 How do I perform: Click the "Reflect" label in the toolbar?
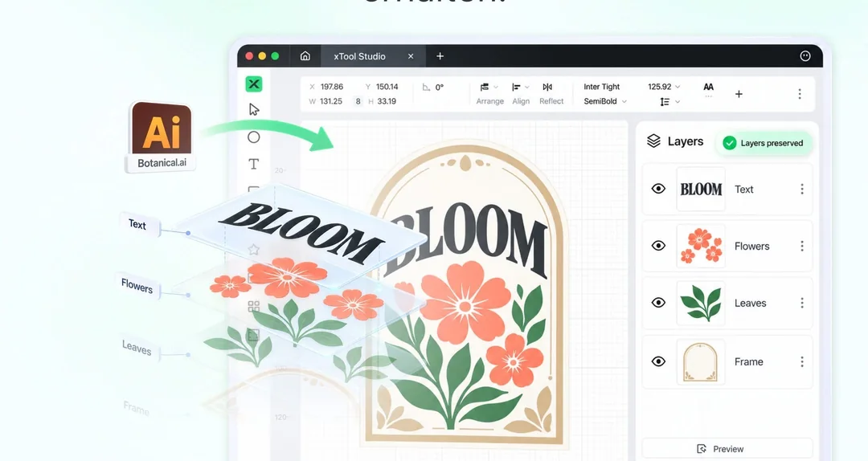click(x=551, y=101)
